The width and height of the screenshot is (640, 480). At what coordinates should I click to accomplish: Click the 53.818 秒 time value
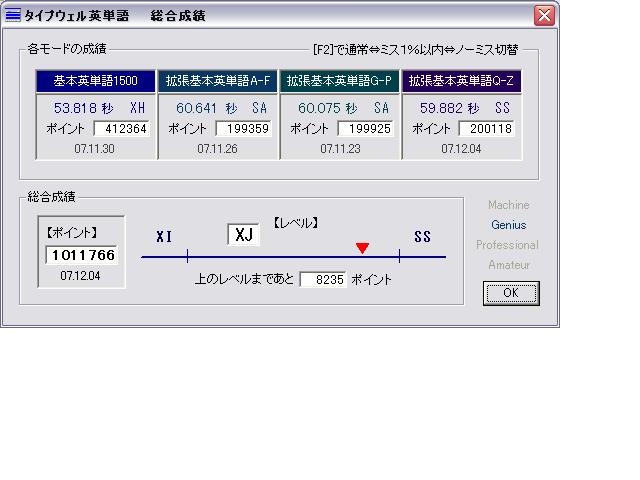coord(84,108)
